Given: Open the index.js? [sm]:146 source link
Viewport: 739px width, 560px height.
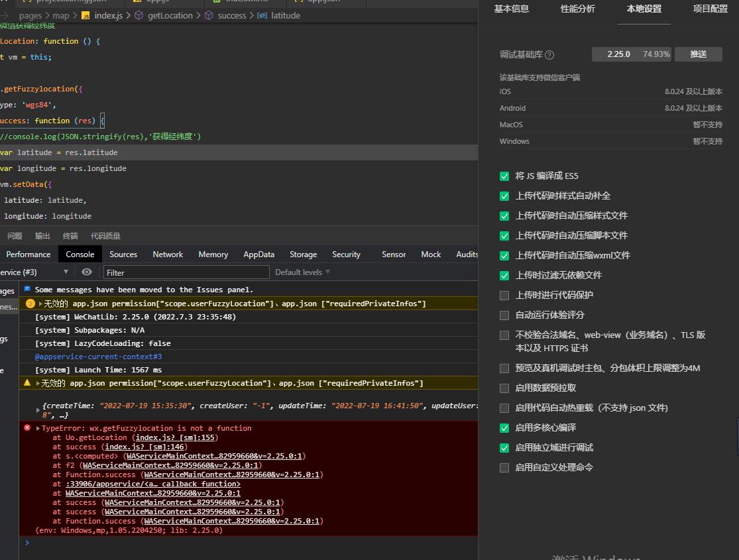Looking at the screenshot, I should [x=144, y=447].
